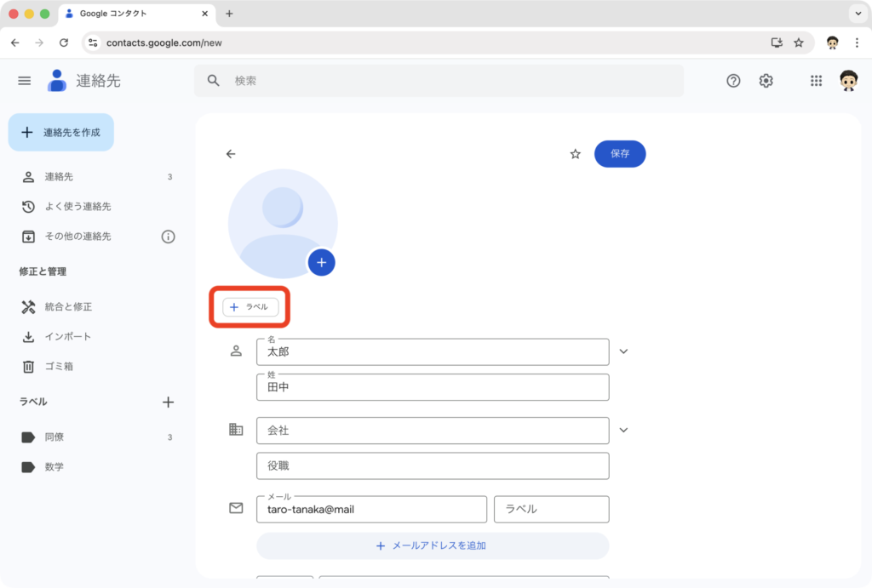This screenshot has height=588, width=872.
Task: Go back using the arrow above the contact form
Action: (x=230, y=154)
